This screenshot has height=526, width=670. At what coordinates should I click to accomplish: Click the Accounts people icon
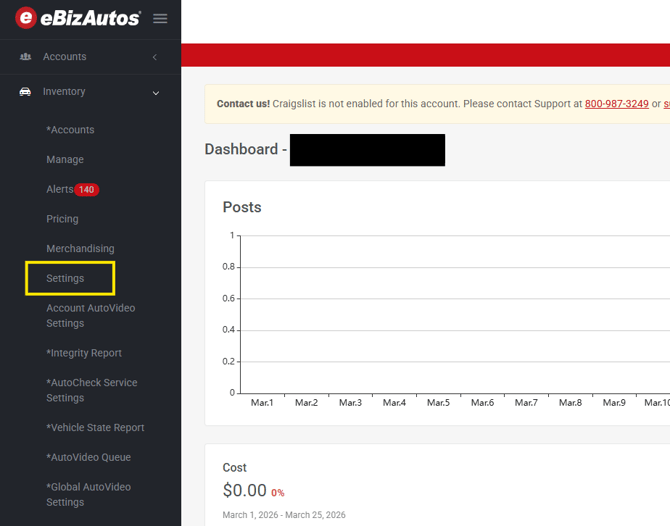coord(26,56)
